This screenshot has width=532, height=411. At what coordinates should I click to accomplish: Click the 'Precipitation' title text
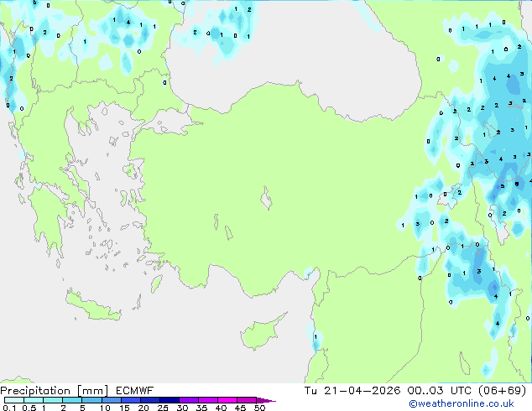(x=35, y=391)
